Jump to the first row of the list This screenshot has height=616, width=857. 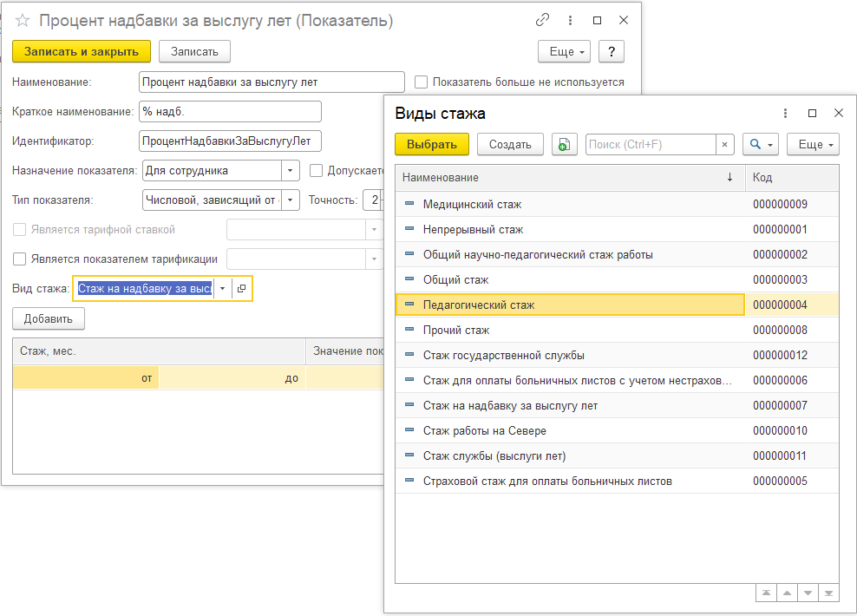click(x=766, y=593)
